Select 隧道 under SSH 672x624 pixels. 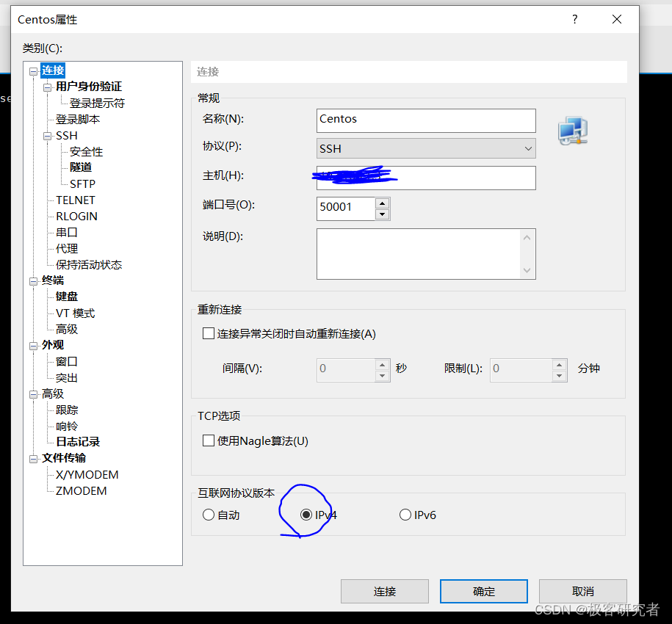81,167
